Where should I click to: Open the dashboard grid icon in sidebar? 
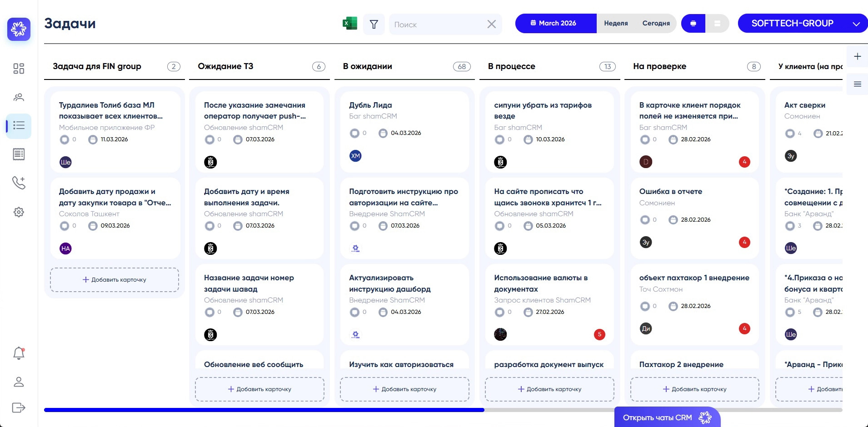pyautogui.click(x=19, y=69)
